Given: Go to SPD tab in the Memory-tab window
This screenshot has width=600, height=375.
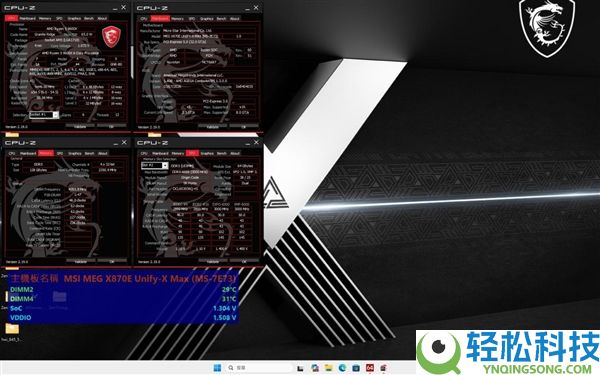Looking at the screenshot, I should [60, 153].
